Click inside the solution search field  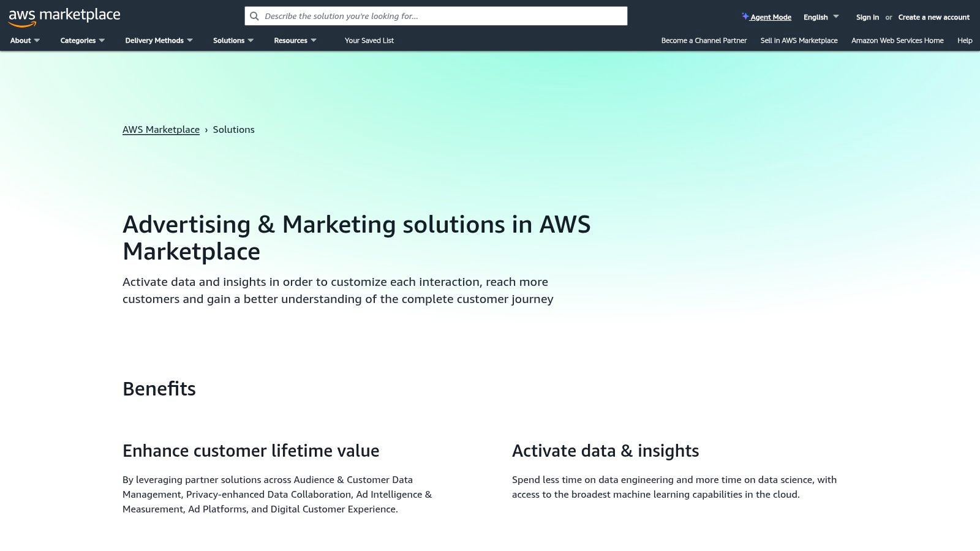pyautogui.click(x=429, y=16)
